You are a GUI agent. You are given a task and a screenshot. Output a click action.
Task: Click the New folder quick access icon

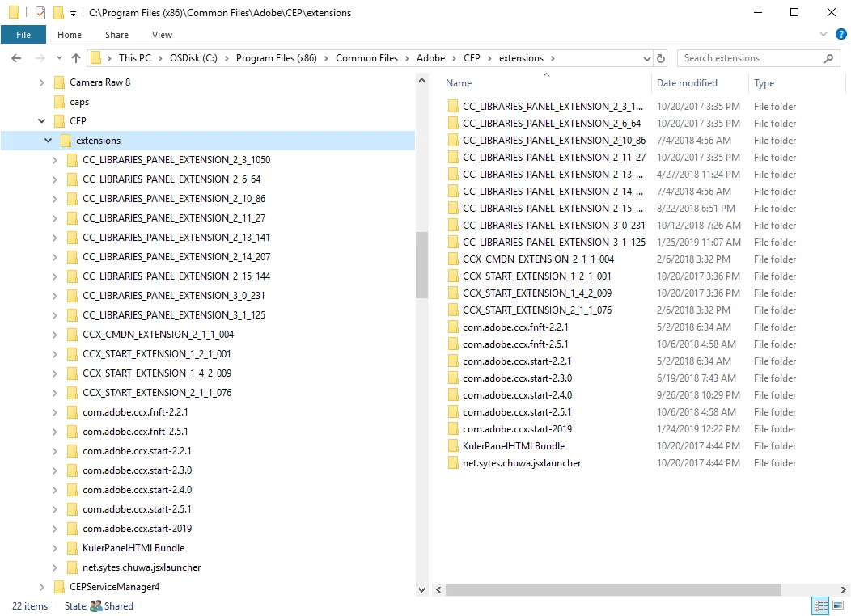[58, 12]
